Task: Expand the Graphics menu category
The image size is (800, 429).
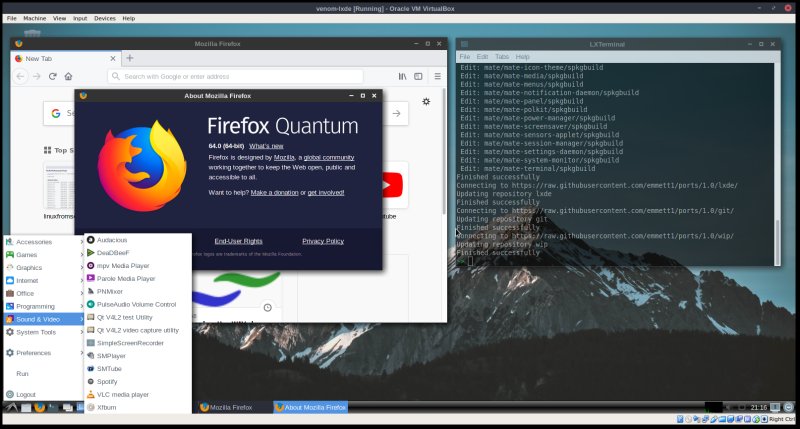Action: [x=44, y=268]
